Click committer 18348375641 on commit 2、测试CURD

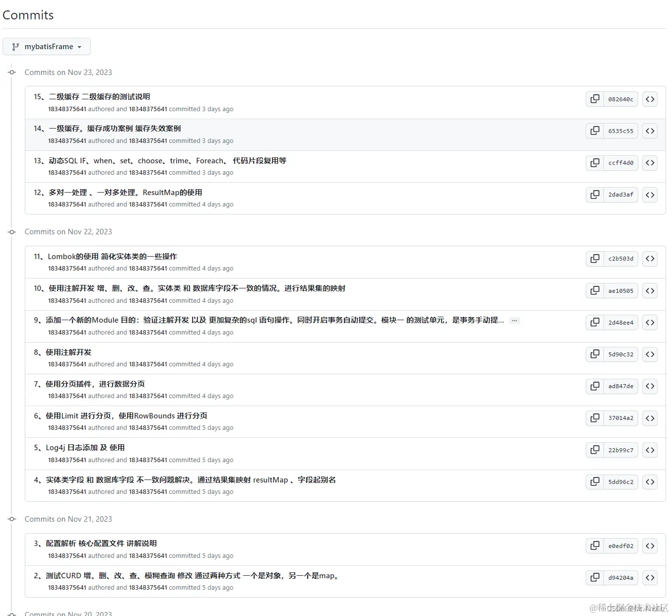click(x=148, y=588)
